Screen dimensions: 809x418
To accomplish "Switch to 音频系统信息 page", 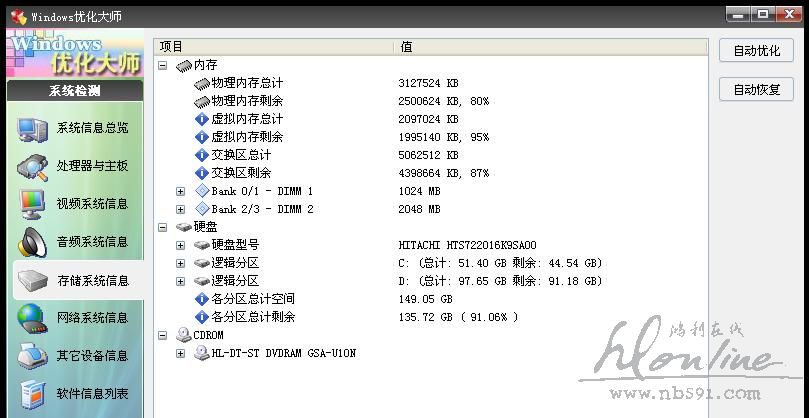I will tap(93, 242).
